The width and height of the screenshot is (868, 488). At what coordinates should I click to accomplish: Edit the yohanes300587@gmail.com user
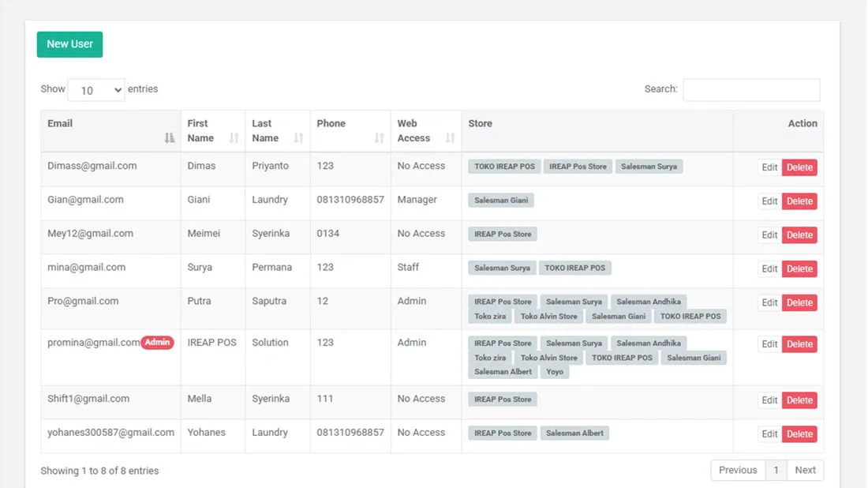(x=769, y=433)
